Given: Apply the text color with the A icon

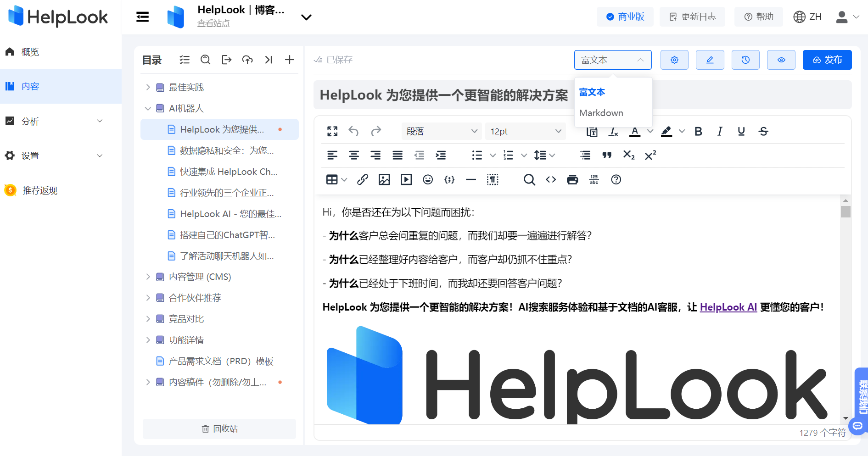Looking at the screenshot, I should point(635,132).
